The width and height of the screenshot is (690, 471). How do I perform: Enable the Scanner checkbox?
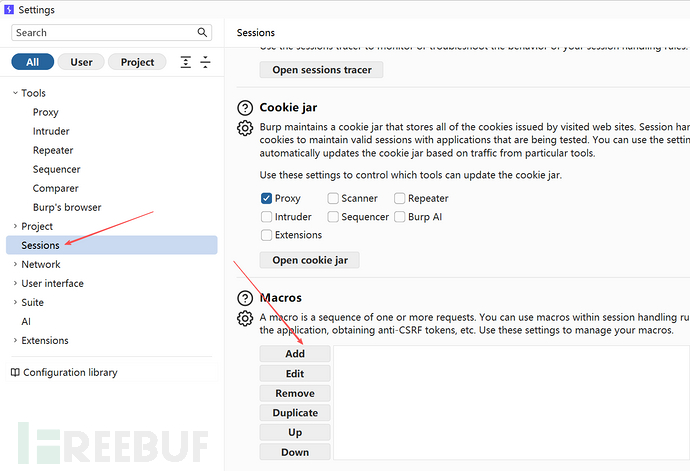pos(333,198)
